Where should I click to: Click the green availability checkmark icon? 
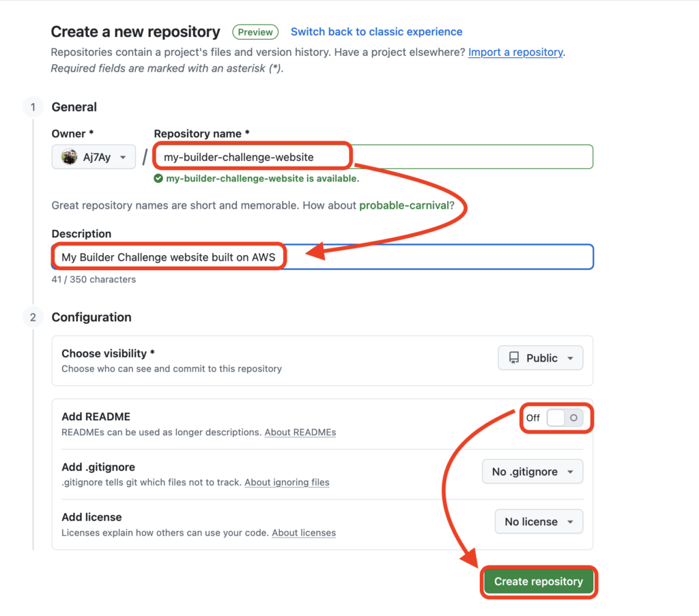158,179
